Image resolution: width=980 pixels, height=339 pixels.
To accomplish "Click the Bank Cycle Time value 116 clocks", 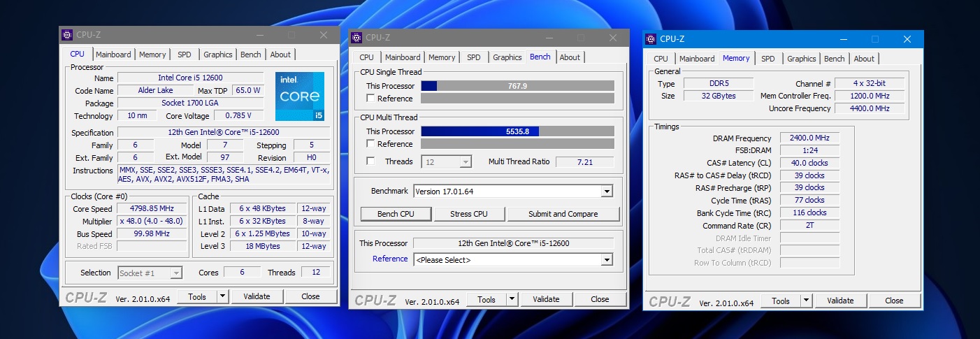I will point(809,212).
